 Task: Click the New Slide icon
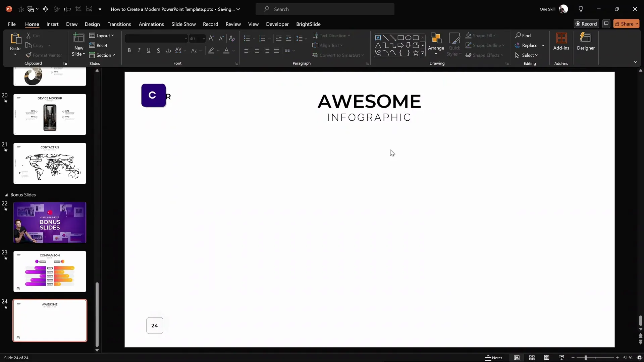coord(79,38)
